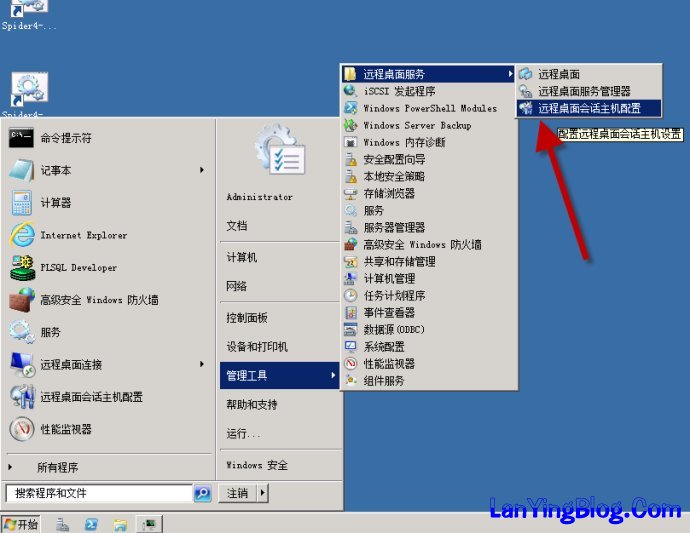690x533 pixels.
Task: Click the 网络 link
Action: 237,287
